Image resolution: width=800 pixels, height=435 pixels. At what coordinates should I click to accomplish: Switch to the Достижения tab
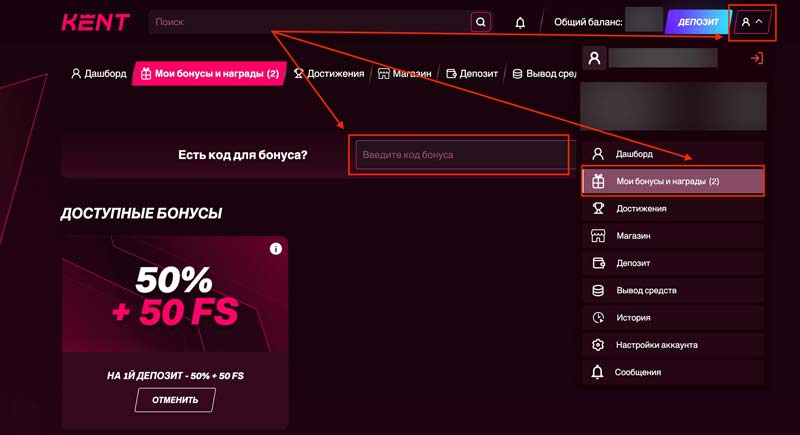[328, 73]
